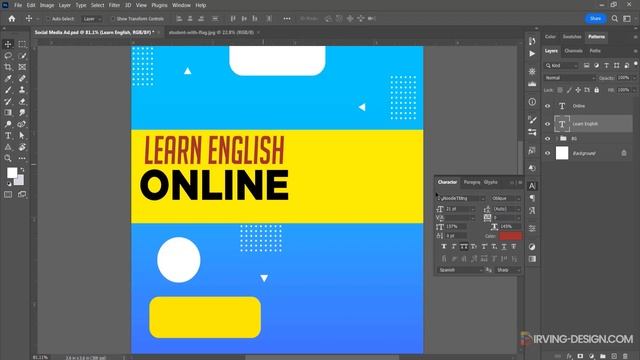Open the Opacity value dropdown arrow
The width and height of the screenshot is (640, 360).
point(634,78)
